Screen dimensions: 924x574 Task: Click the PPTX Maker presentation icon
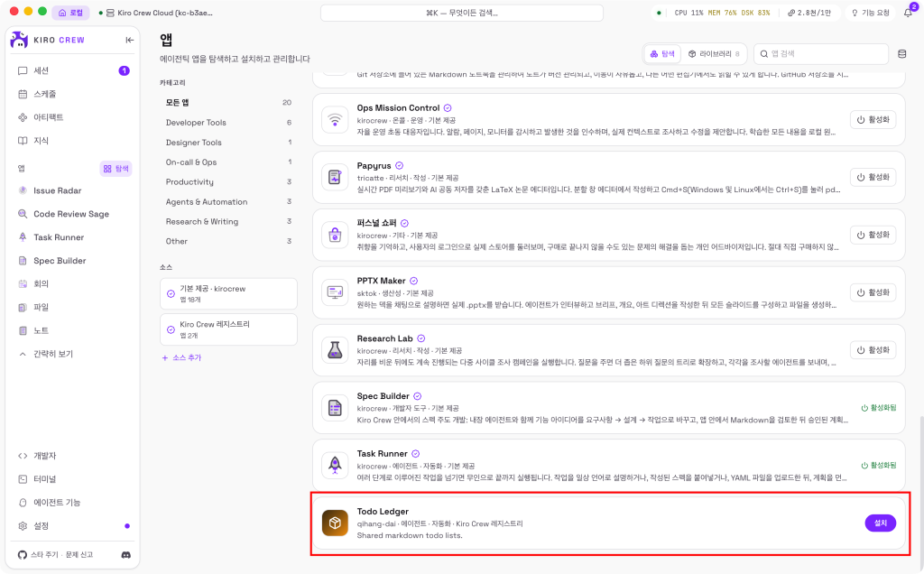[x=335, y=292]
